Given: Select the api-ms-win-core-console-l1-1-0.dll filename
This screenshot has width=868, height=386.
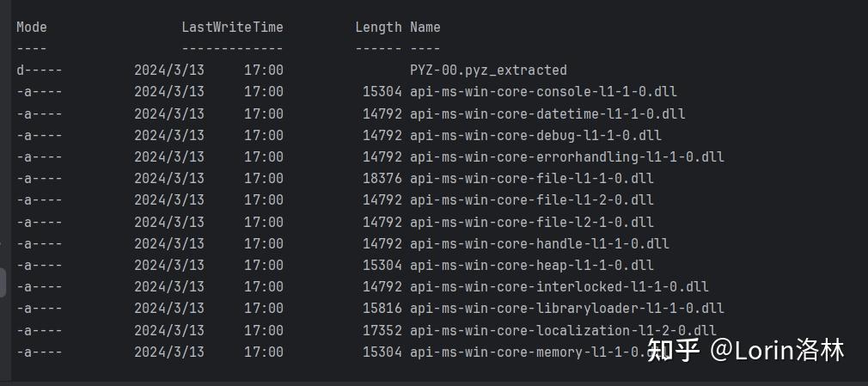Looking at the screenshot, I should (x=543, y=92).
